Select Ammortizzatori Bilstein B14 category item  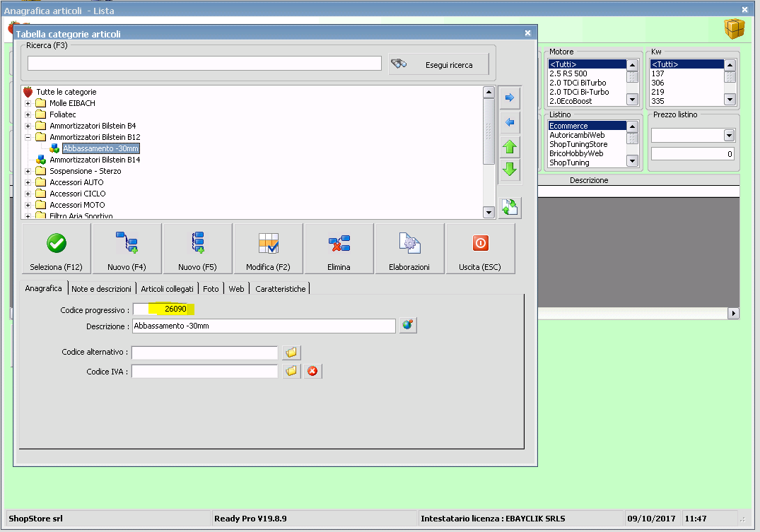95,160
